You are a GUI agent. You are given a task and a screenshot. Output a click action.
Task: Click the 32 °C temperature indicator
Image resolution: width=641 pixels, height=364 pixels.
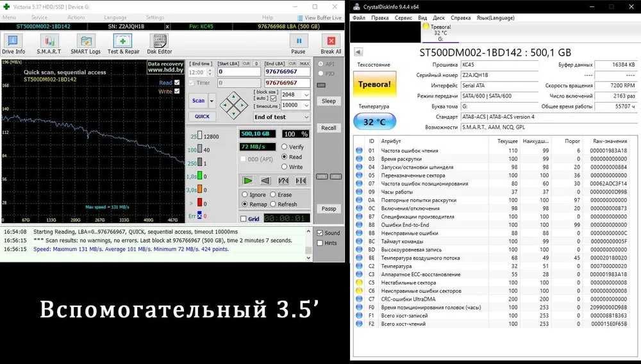click(x=374, y=122)
